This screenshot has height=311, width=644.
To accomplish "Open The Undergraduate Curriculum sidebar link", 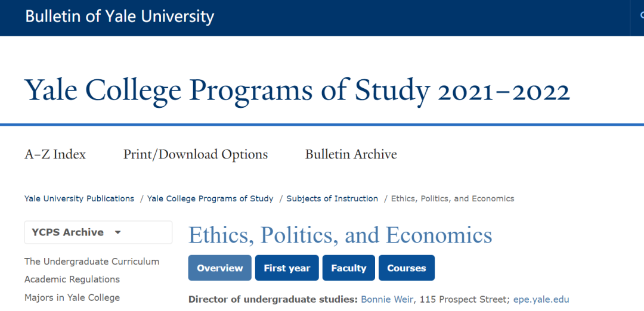I will point(92,262).
